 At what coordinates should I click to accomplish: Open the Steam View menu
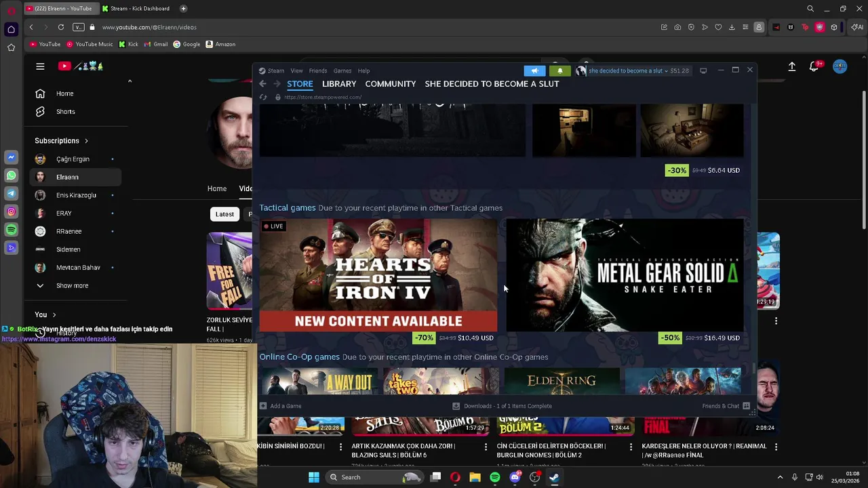pyautogui.click(x=296, y=70)
